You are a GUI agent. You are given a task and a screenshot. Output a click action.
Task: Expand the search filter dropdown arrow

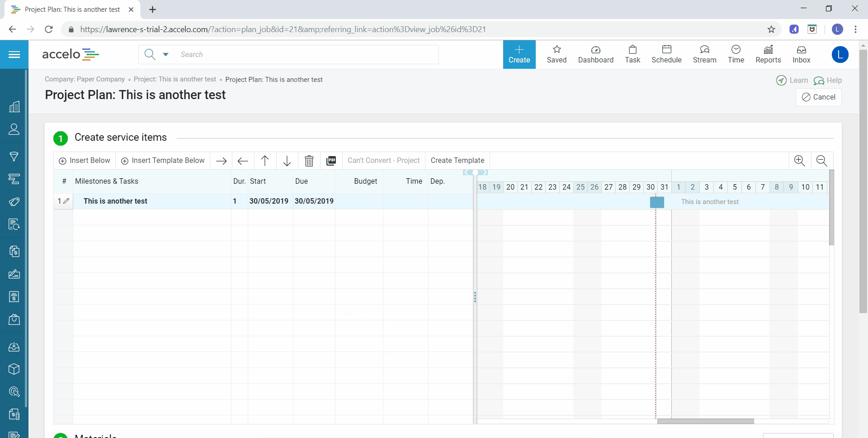(x=165, y=54)
